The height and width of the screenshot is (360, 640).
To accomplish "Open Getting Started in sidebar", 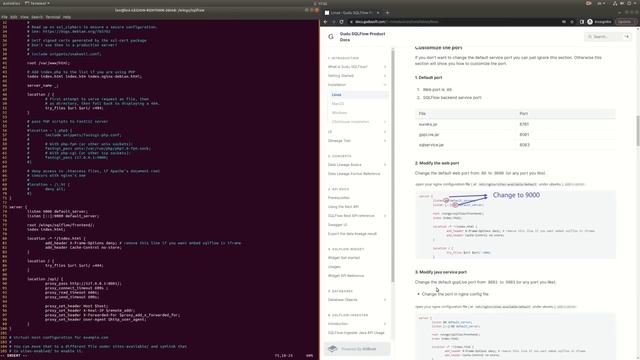I will point(341,76).
